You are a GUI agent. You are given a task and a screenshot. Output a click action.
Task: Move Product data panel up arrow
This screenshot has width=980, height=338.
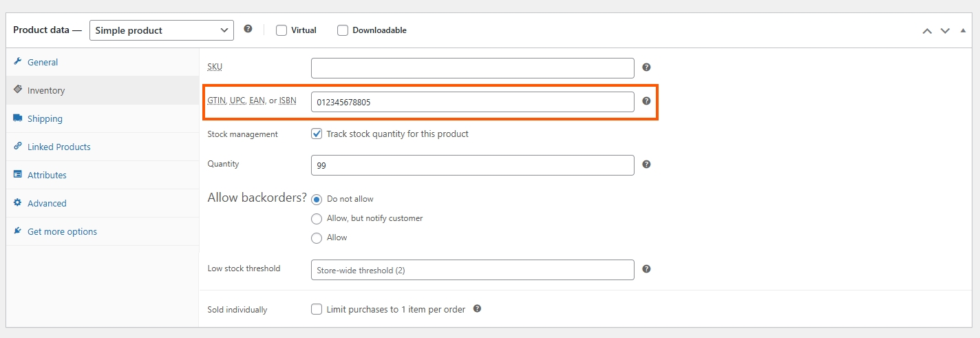tap(927, 31)
